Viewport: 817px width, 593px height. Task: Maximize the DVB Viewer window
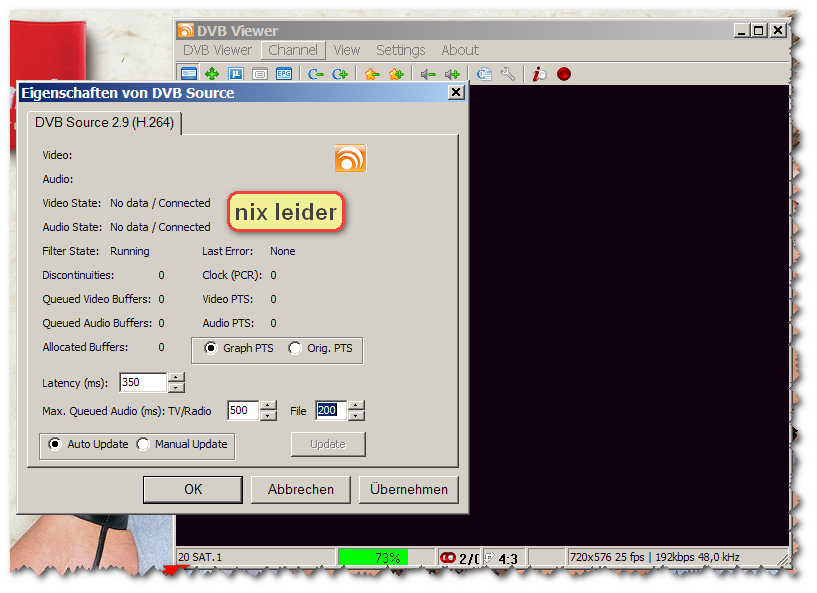[759, 31]
